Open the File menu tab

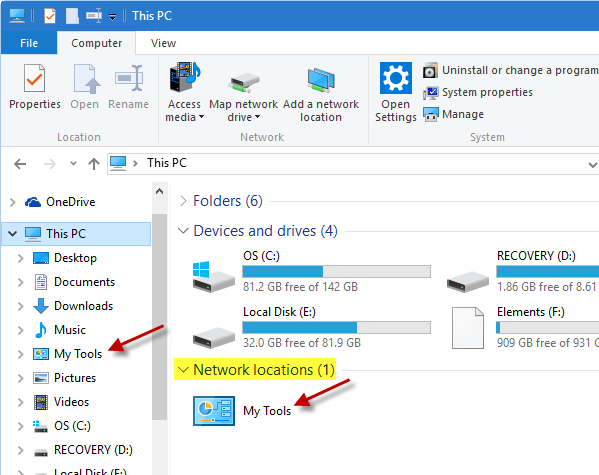(29, 43)
